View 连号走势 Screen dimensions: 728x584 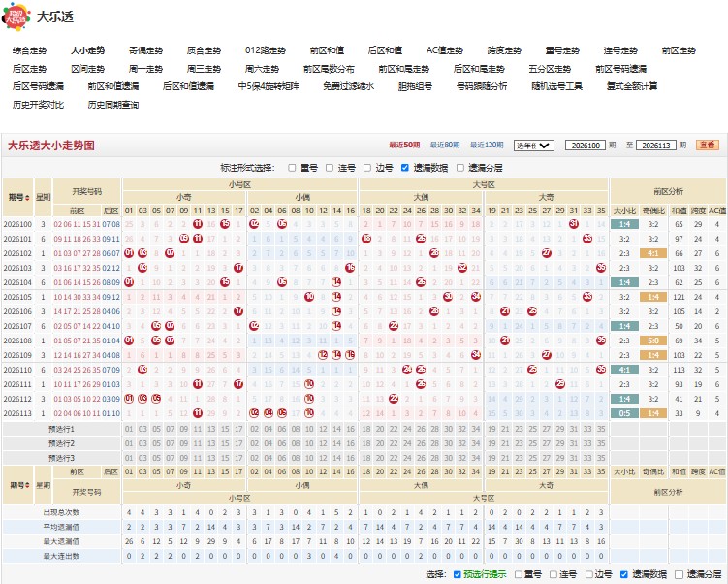[x=620, y=50]
